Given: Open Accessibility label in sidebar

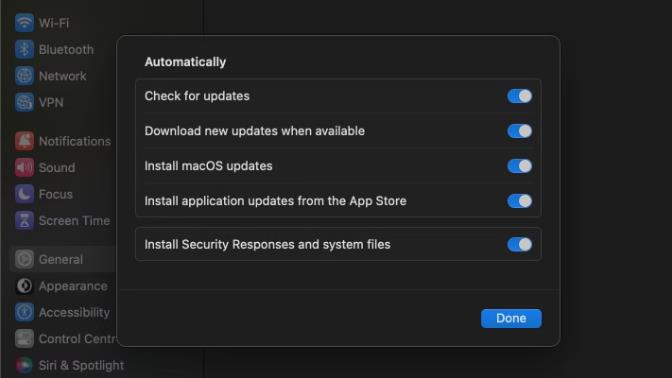Looking at the screenshot, I should (x=74, y=313).
